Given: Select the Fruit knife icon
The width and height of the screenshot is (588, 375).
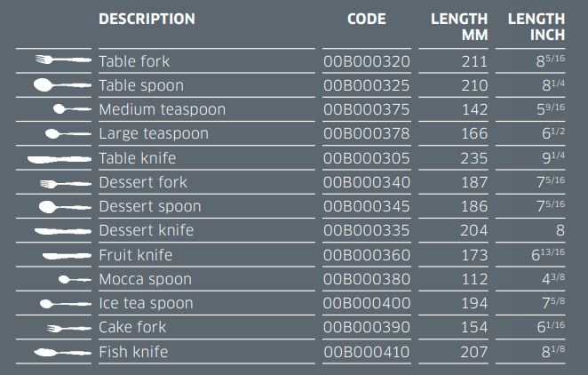Looking at the screenshot, I should pos(67,256).
